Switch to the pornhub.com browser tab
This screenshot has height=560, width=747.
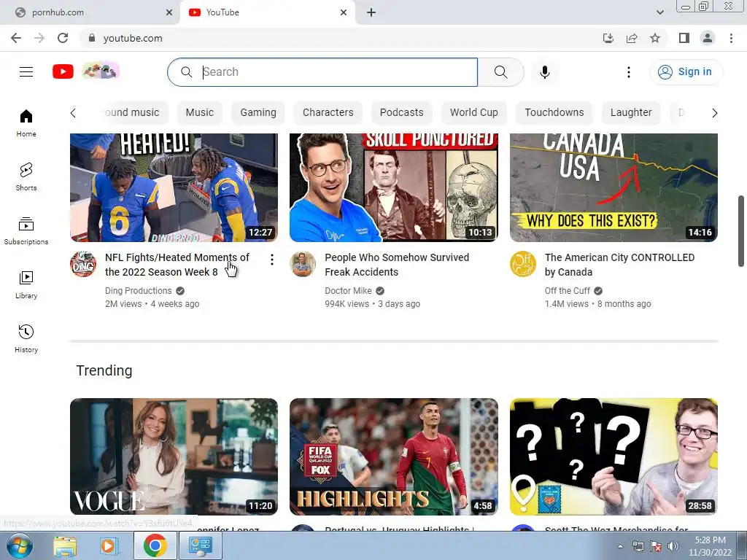(x=90, y=12)
